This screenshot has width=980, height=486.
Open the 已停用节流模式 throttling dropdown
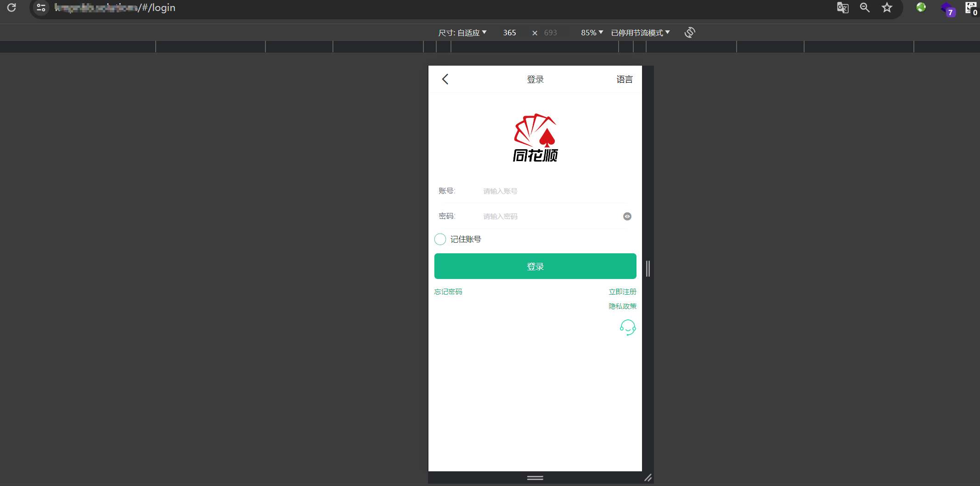tap(640, 33)
